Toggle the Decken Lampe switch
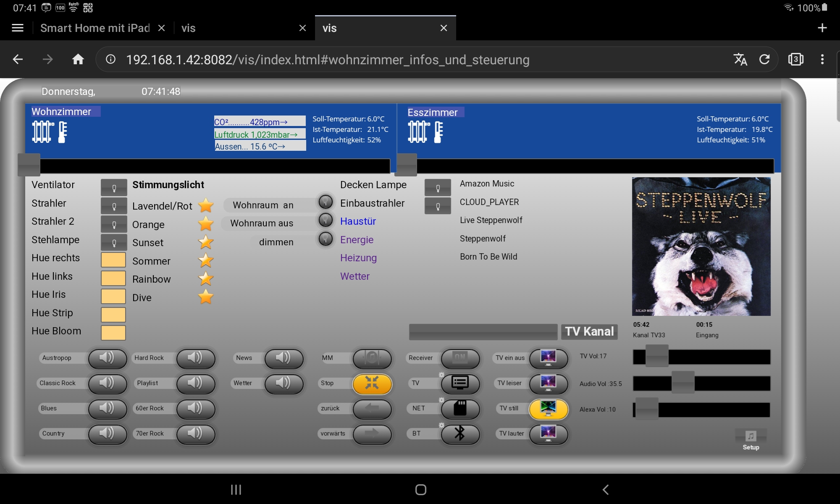Screen dimensions: 840x504 [438, 188]
